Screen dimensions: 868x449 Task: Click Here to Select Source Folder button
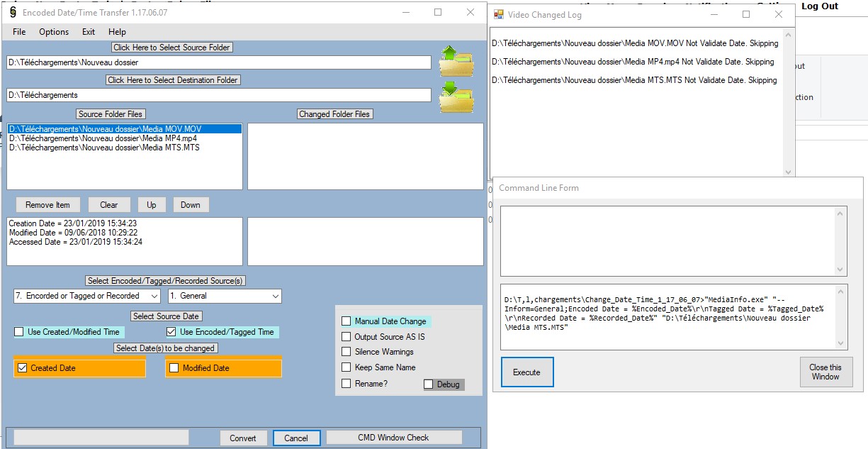[x=172, y=48]
